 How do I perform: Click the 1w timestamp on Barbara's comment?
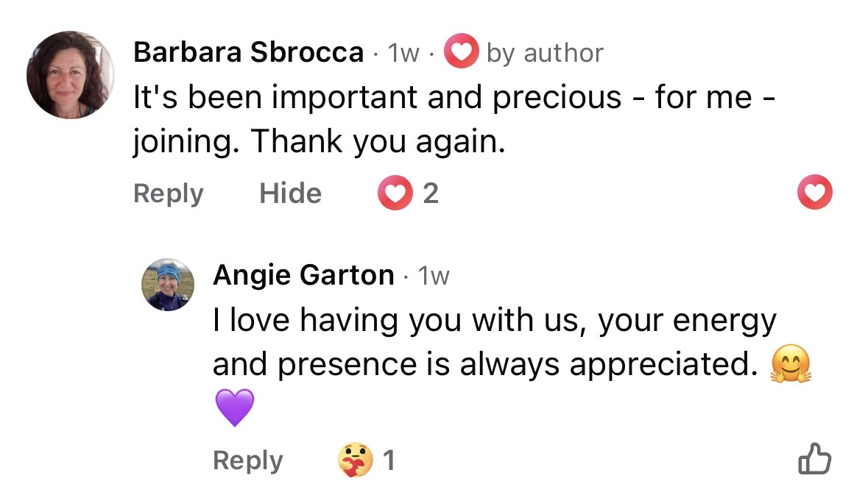[403, 52]
